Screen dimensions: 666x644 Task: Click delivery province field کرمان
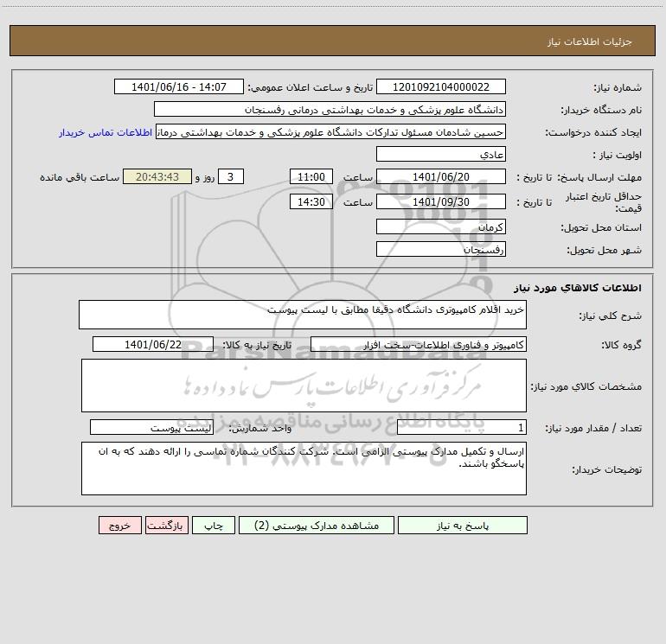[x=441, y=226]
